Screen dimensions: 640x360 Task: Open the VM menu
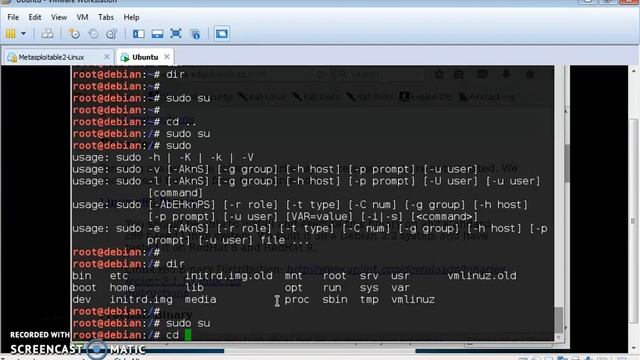click(x=82, y=17)
